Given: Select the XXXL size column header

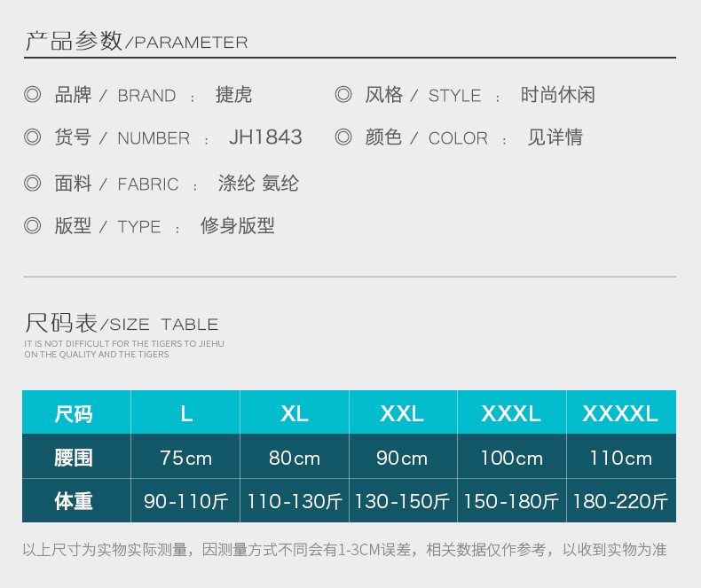Looking at the screenshot, I should [x=511, y=413].
